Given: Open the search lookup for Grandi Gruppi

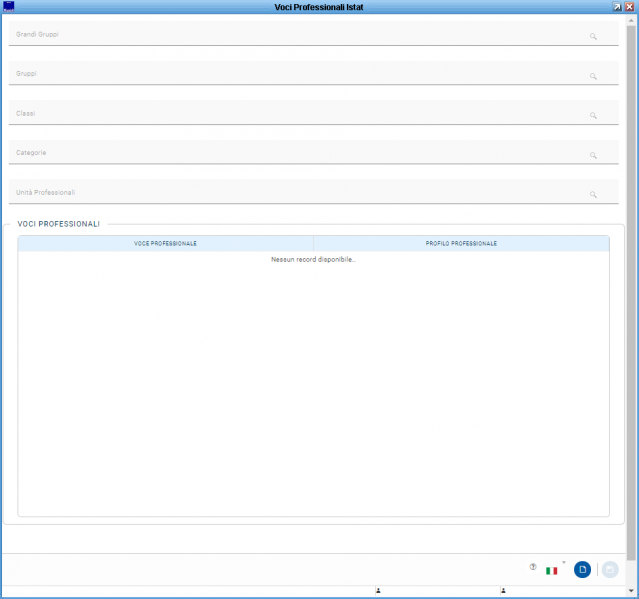Looking at the screenshot, I should [593, 37].
